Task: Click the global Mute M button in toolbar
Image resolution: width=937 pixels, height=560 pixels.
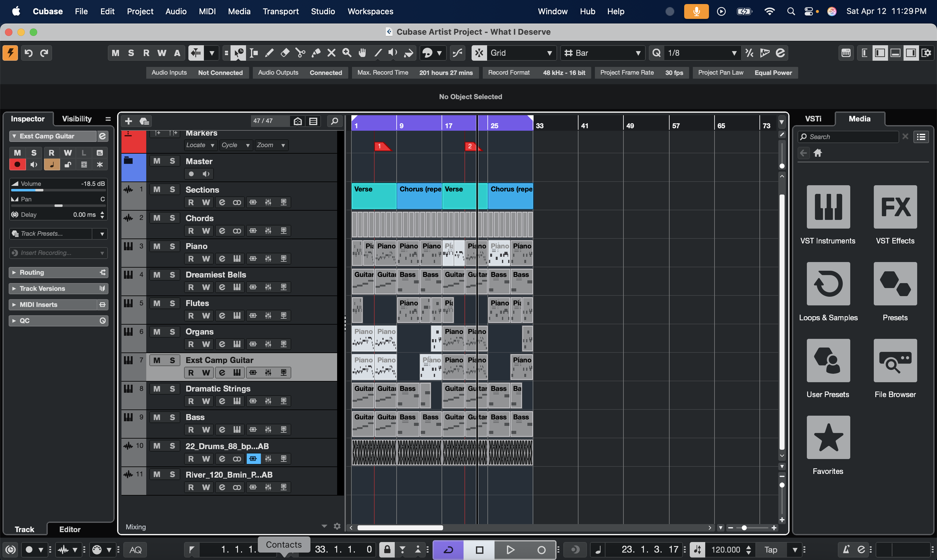Action: pos(116,53)
